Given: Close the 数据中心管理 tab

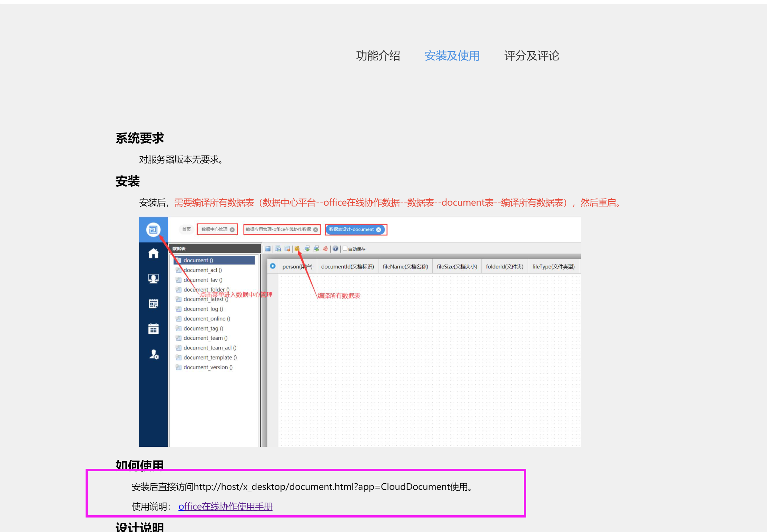Looking at the screenshot, I should [x=232, y=230].
